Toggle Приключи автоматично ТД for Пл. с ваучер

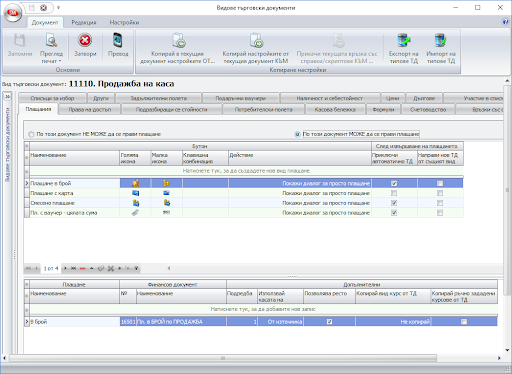click(394, 213)
